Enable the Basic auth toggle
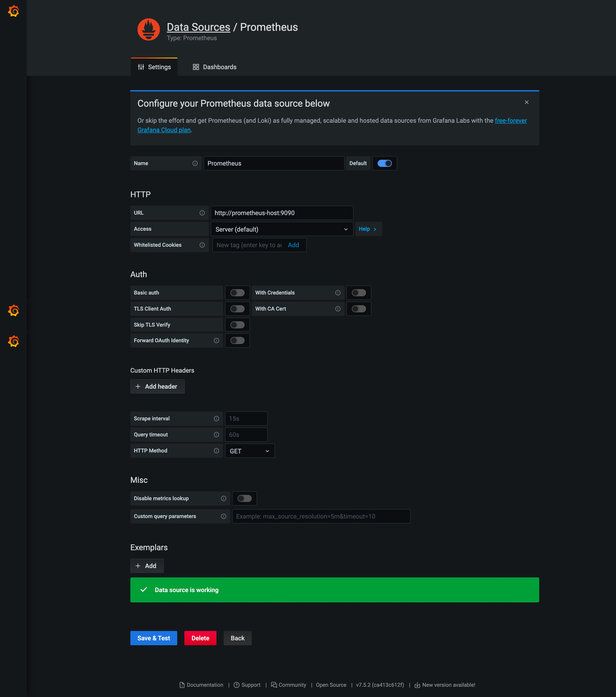616x697 pixels. coord(237,292)
